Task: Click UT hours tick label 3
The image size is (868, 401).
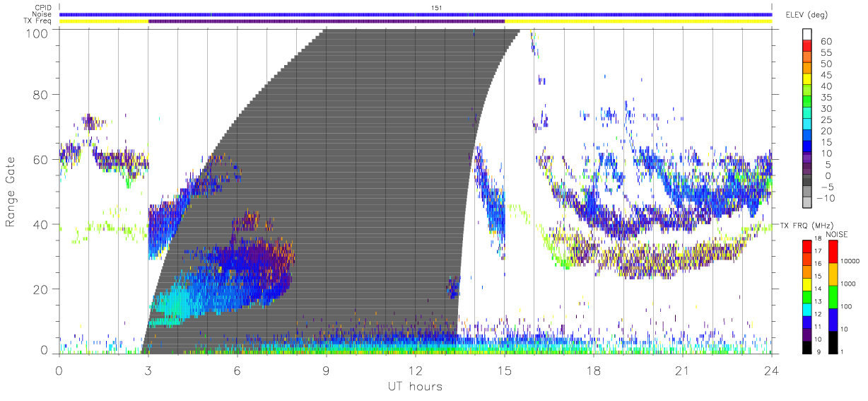Action: tap(148, 371)
